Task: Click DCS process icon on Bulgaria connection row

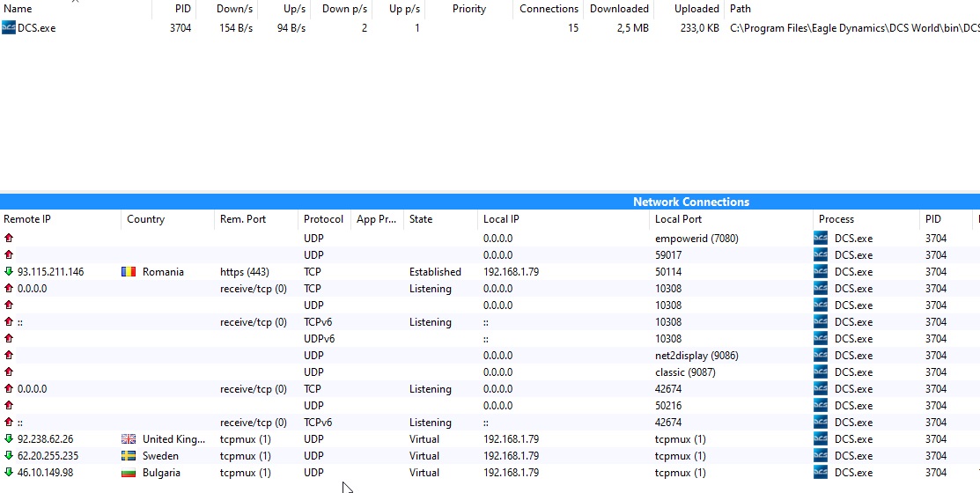Action: [x=821, y=473]
